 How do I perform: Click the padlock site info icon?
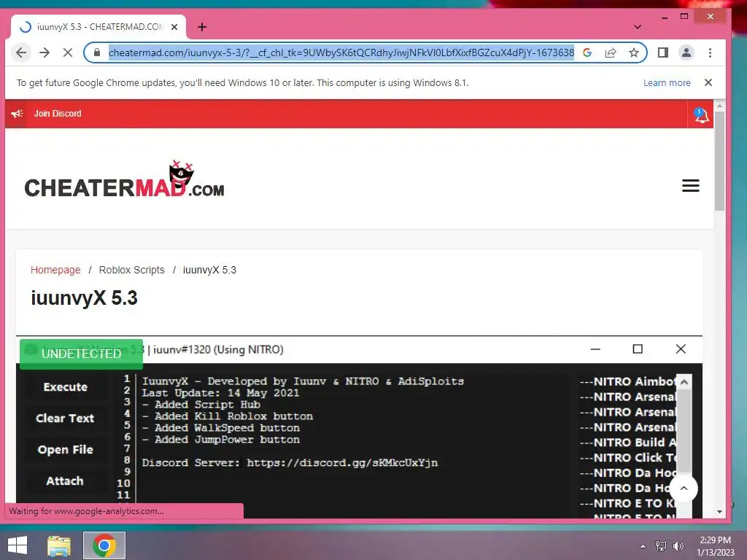tap(97, 52)
